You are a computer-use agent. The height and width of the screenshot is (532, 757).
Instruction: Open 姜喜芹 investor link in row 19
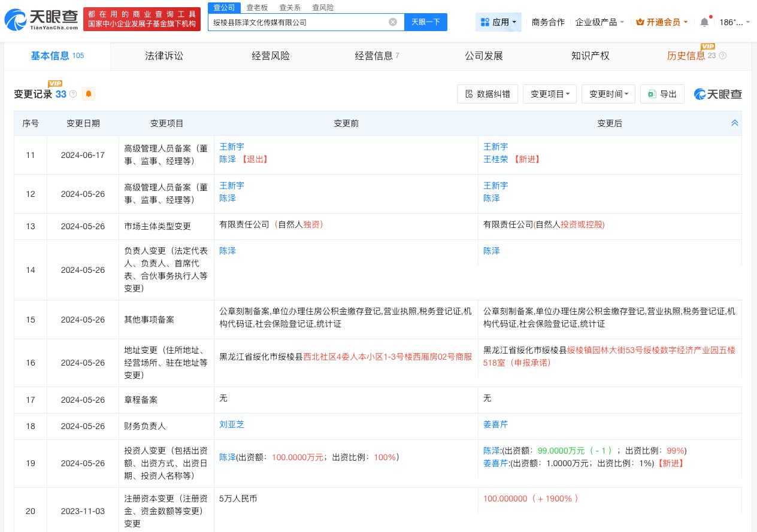[x=495, y=463]
